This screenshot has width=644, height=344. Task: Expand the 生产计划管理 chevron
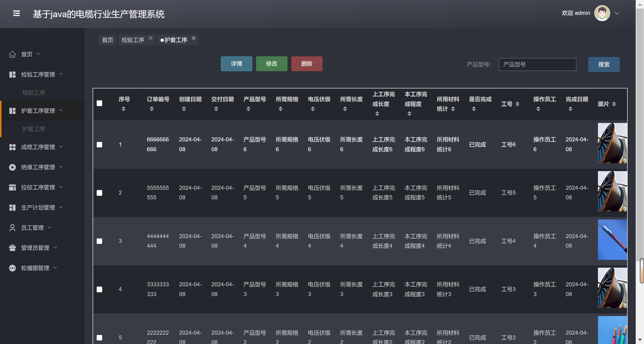pyautogui.click(x=61, y=207)
